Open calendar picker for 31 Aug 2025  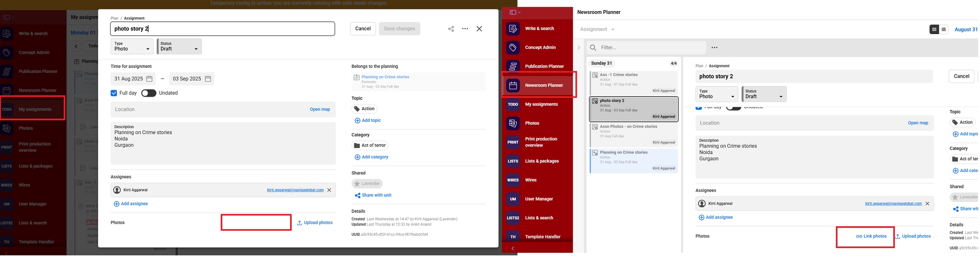pos(149,79)
